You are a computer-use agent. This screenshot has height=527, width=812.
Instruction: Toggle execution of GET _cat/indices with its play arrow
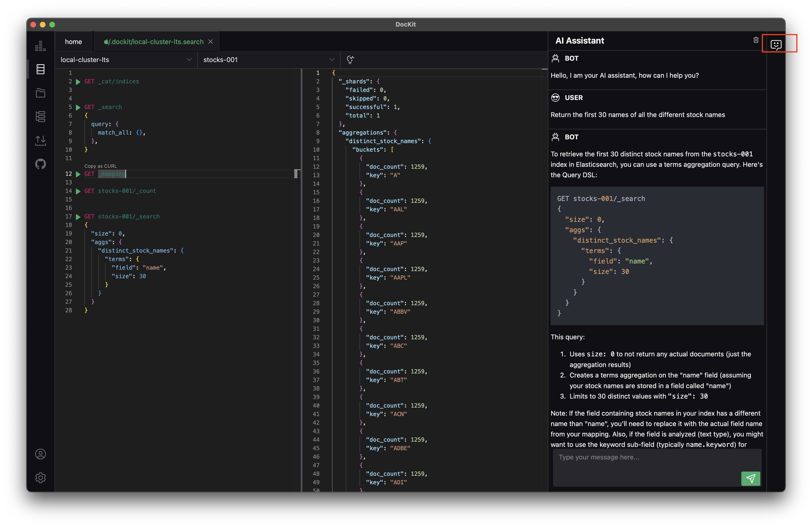(78, 82)
